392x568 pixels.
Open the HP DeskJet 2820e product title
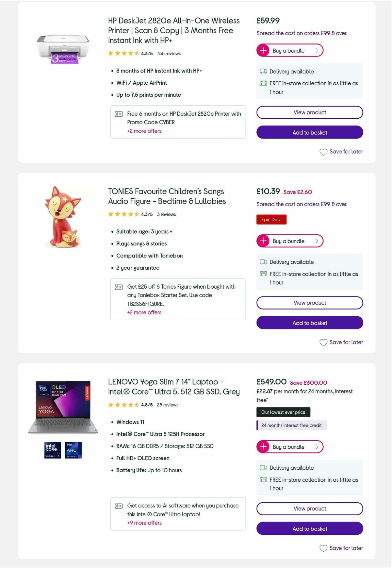[x=173, y=30]
